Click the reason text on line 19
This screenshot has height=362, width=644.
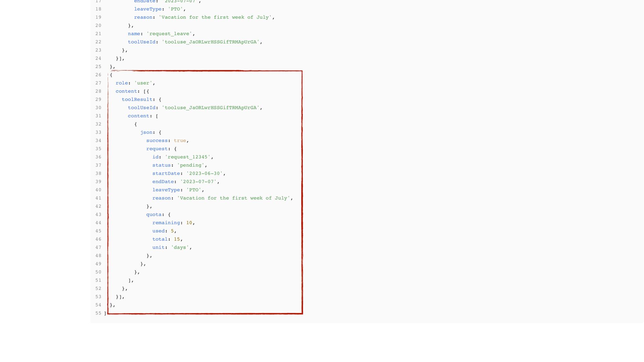[x=215, y=17]
